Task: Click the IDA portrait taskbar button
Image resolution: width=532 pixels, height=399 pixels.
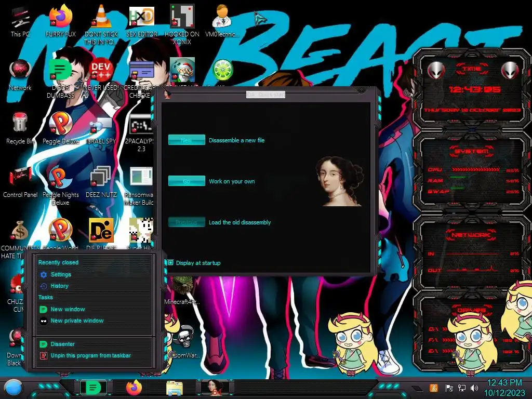Action: pyautogui.click(x=215, y=388)
